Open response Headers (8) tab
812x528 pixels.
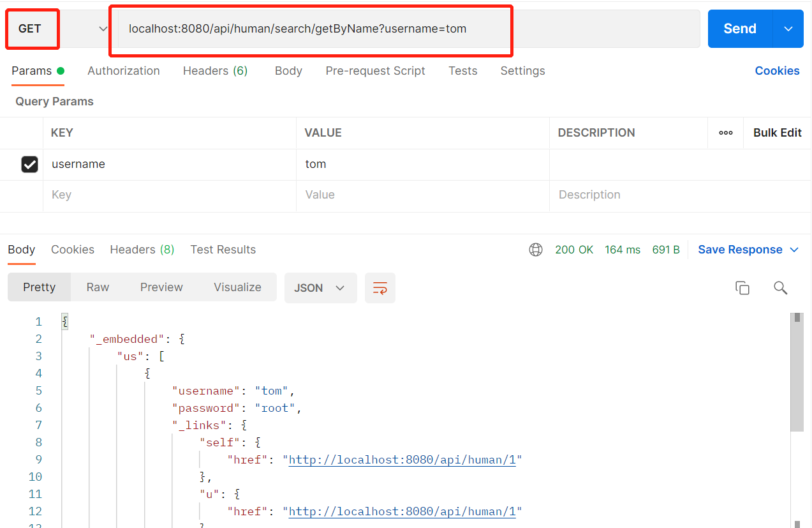(142, 250)
